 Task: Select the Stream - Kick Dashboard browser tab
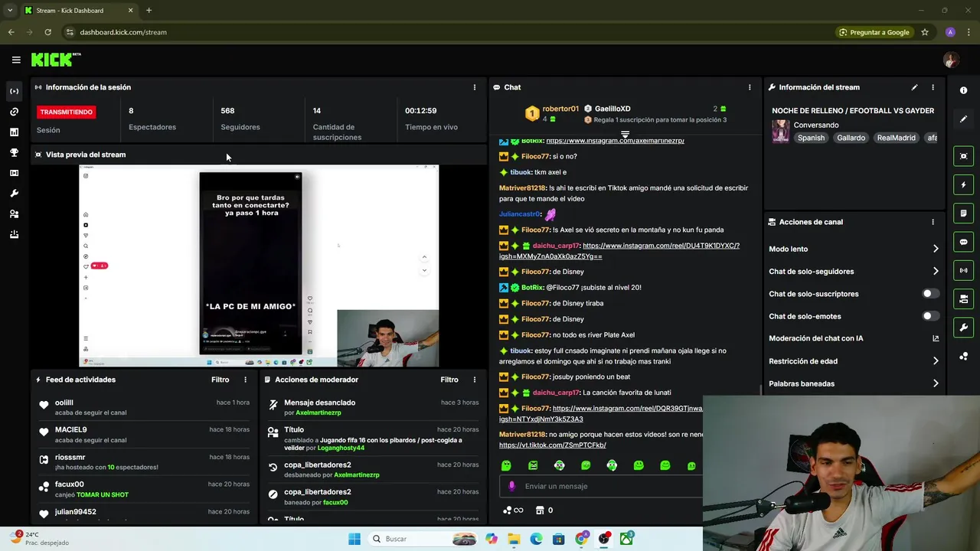point(78,11)
